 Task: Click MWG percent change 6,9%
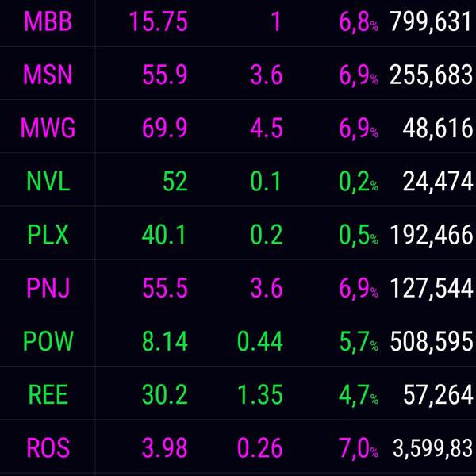[359, 129]
